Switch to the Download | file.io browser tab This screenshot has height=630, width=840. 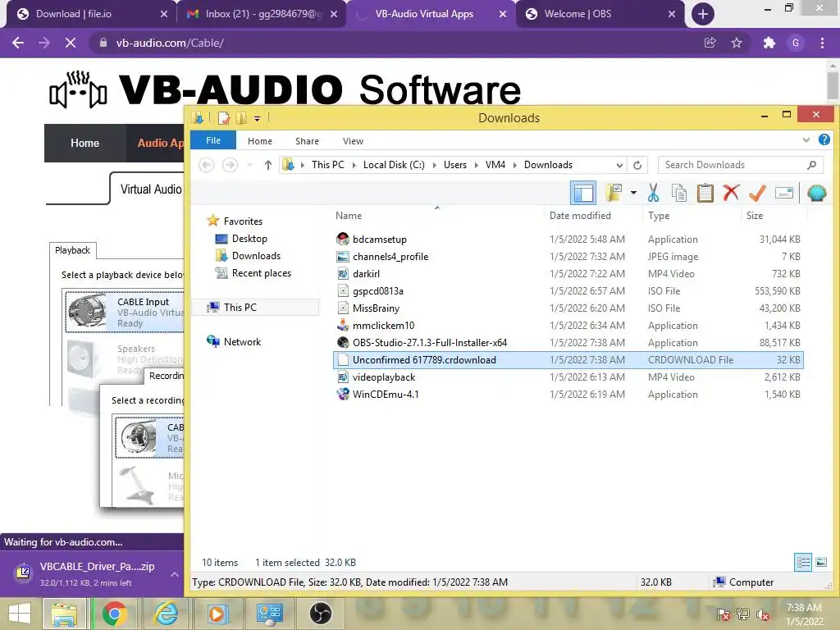point(91,14)
